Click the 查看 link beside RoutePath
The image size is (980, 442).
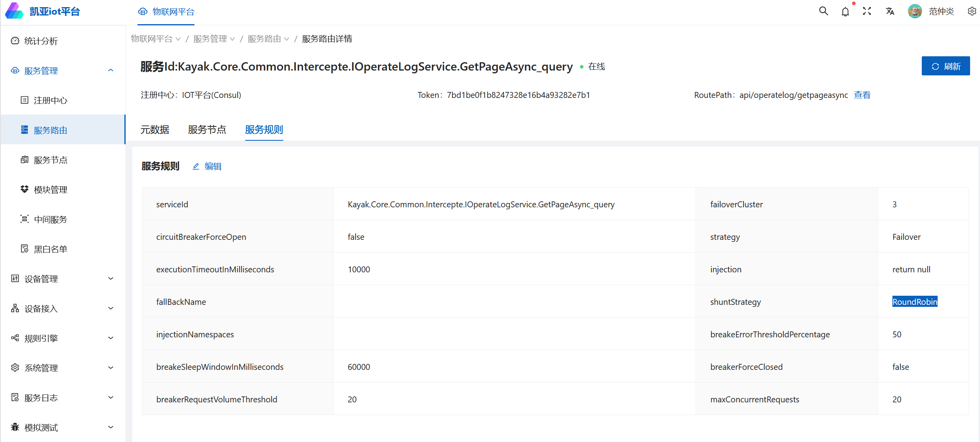862,95
